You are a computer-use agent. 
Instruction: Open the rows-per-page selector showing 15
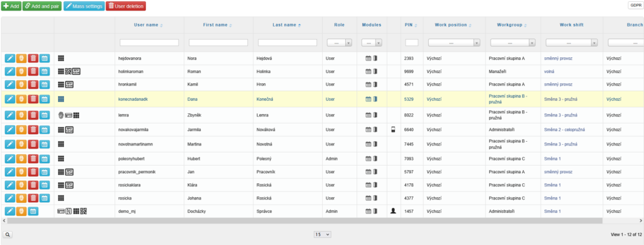click(x=323, y=234)
